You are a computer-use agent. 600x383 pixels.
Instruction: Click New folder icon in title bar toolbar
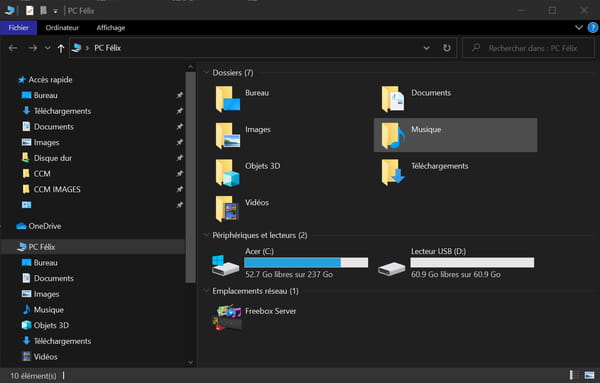point(43,10)
